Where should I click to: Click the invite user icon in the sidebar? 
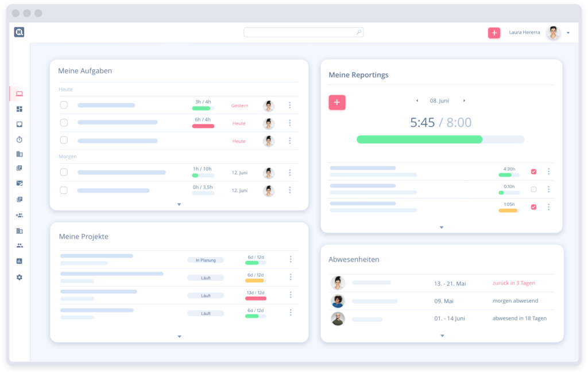point(19,215)
